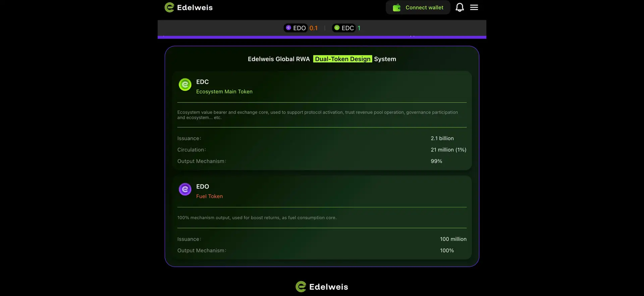This screenshot has width=644, height=296.
Task: Select the EDC price value 1
Action: [x=359, y=28]
